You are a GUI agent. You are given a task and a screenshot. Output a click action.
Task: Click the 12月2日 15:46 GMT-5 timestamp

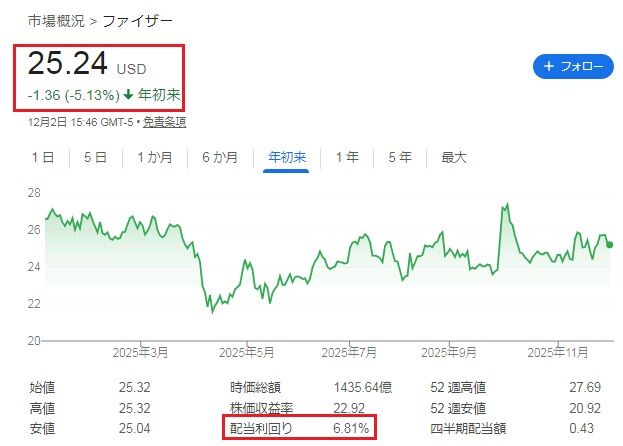tap(81, 122)
